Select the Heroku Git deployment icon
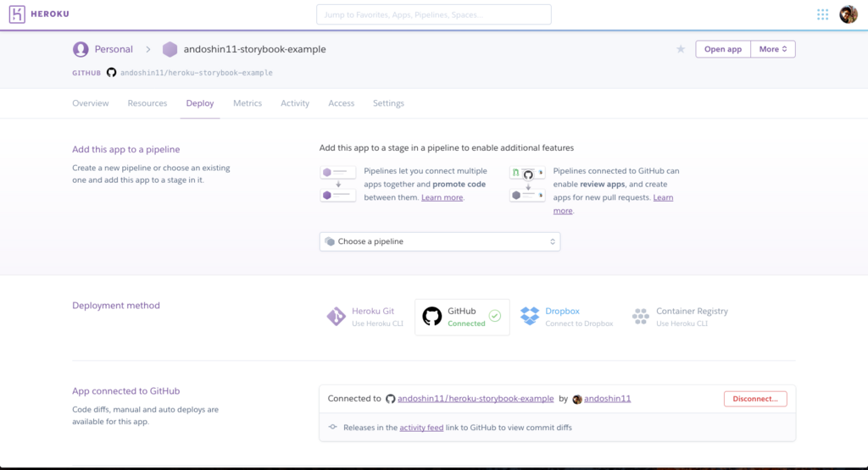This screenshot has height=470, width=868. pos(336,317)
